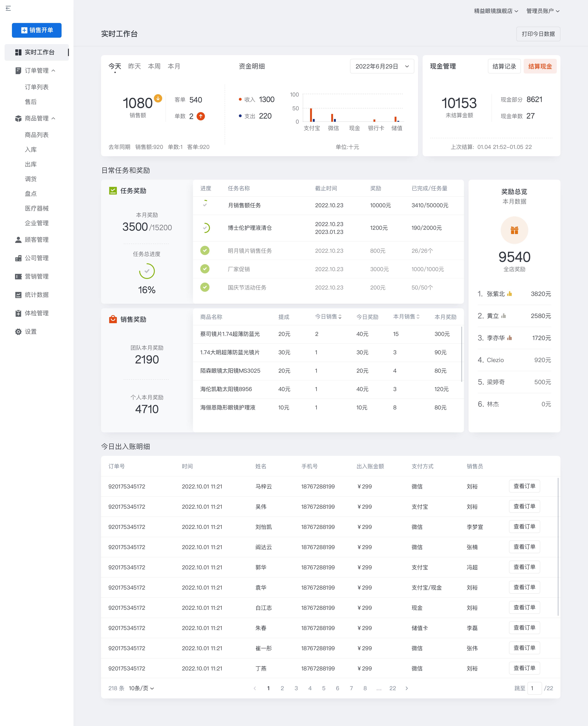The height and width of the screenshot is (726, 588).
Task: Click the 营销管理 sidebar icon
Action: [18, 276]
